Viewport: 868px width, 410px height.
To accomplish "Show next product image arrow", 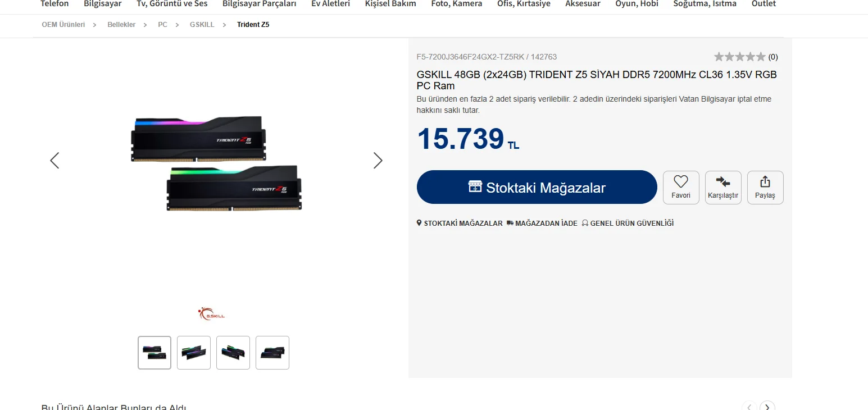I will point(378,161).
